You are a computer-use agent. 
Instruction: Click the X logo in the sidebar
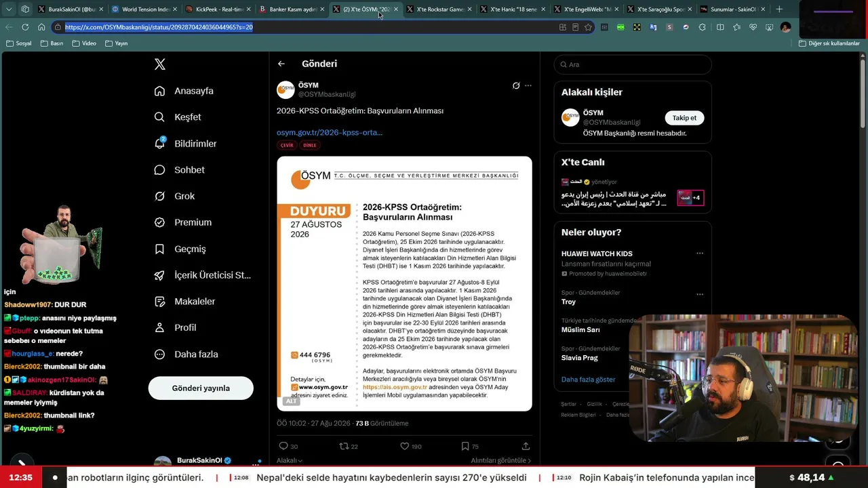(160, 64)
